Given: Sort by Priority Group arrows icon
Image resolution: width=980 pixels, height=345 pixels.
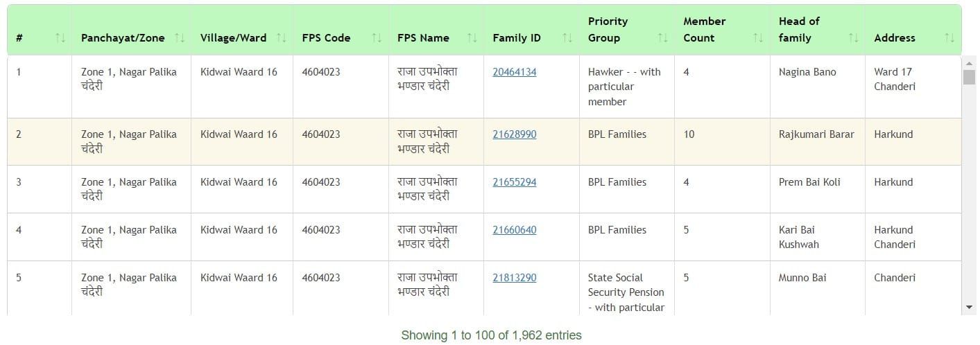Looking at the screenshot, I should coord(662,38).
